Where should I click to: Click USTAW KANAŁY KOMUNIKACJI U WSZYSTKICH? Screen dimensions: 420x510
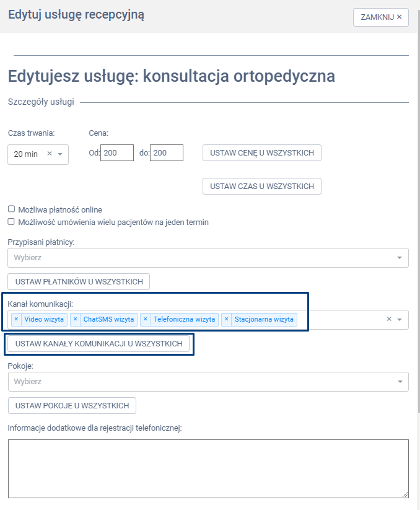(x=99, y=344)
